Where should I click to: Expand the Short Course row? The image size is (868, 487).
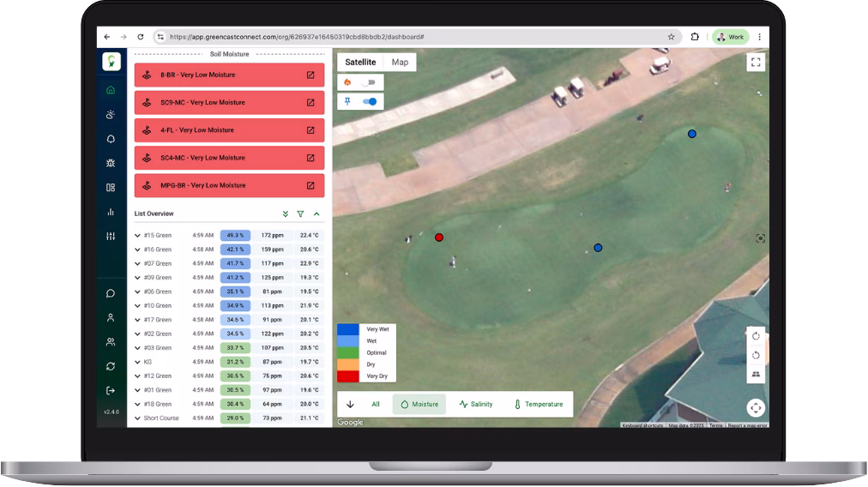pyautogui.click(x=137, y=418)
